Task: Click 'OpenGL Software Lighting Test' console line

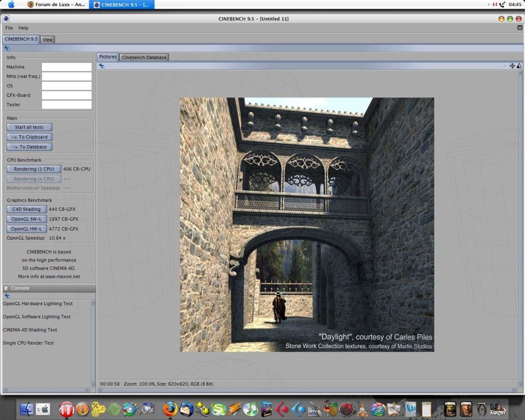Action: pos(37,316)
